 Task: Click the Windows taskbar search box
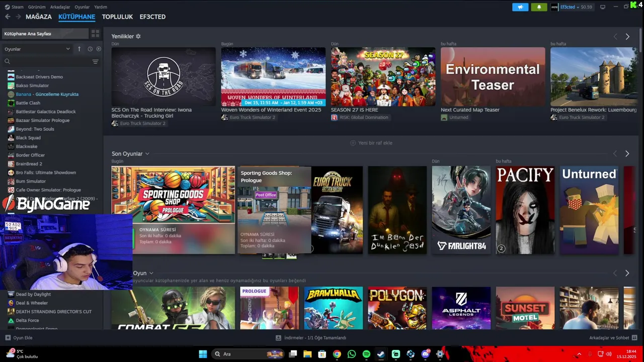tap(248, 354)
